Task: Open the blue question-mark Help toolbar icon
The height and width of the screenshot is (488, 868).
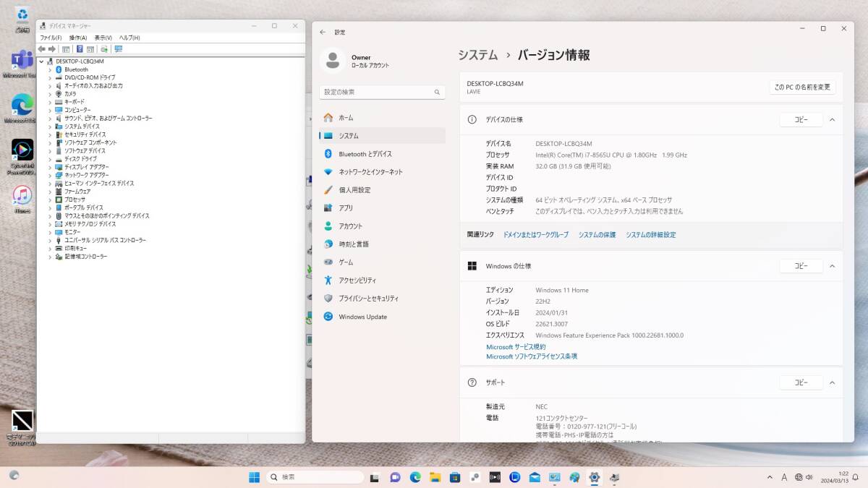Action: [80, 49]
